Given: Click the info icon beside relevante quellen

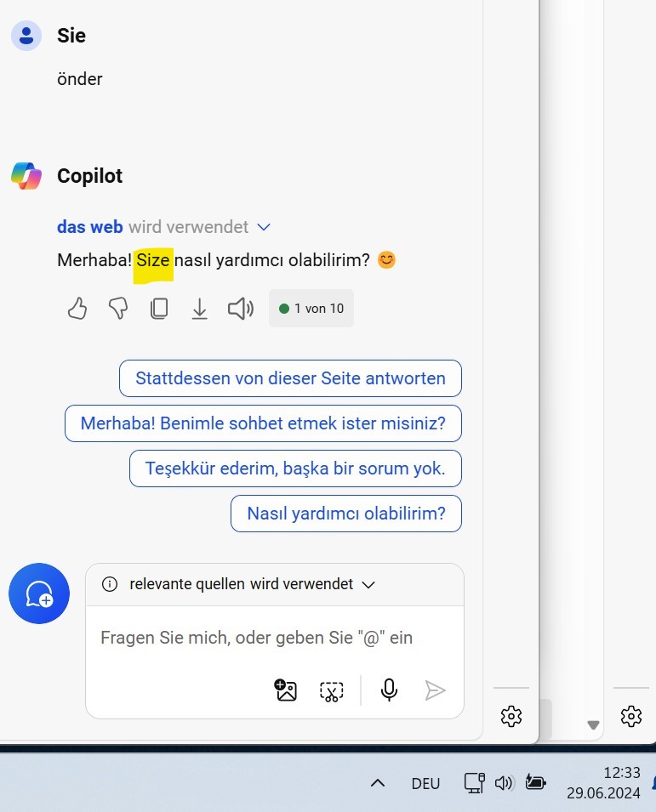Looking at the screenshot, I should click(x=110, y=584).
